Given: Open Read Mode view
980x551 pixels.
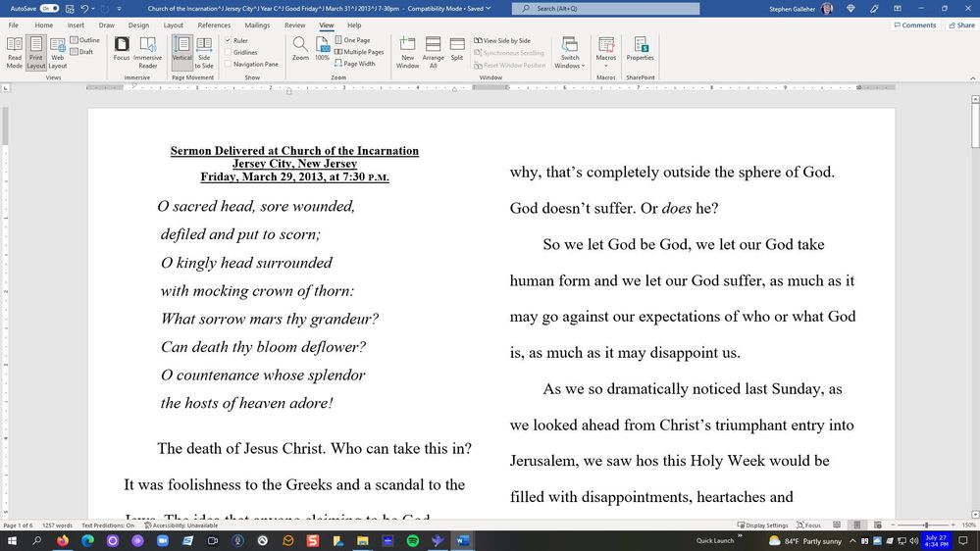Looking at the screenshot, I should pos(14,51).
